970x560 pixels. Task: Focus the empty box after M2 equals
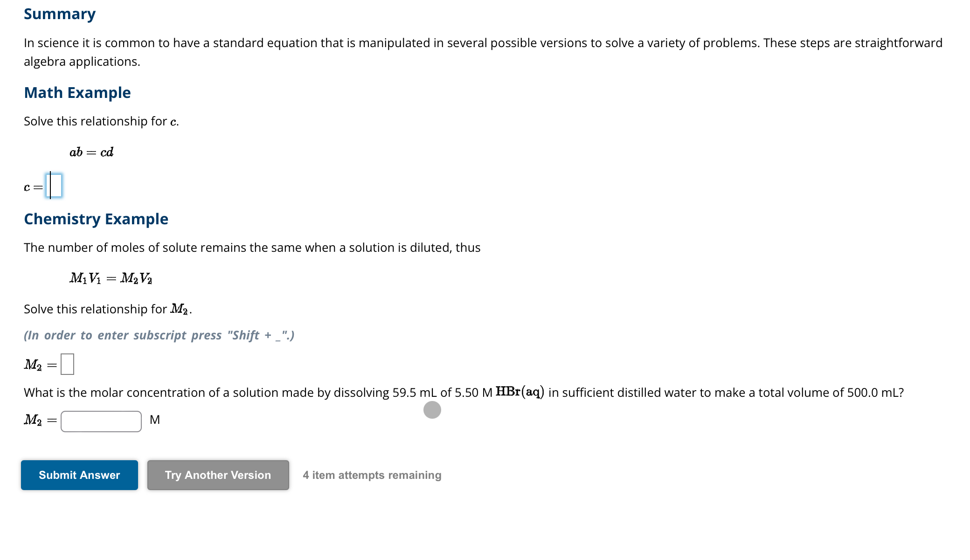click(67, 365)
